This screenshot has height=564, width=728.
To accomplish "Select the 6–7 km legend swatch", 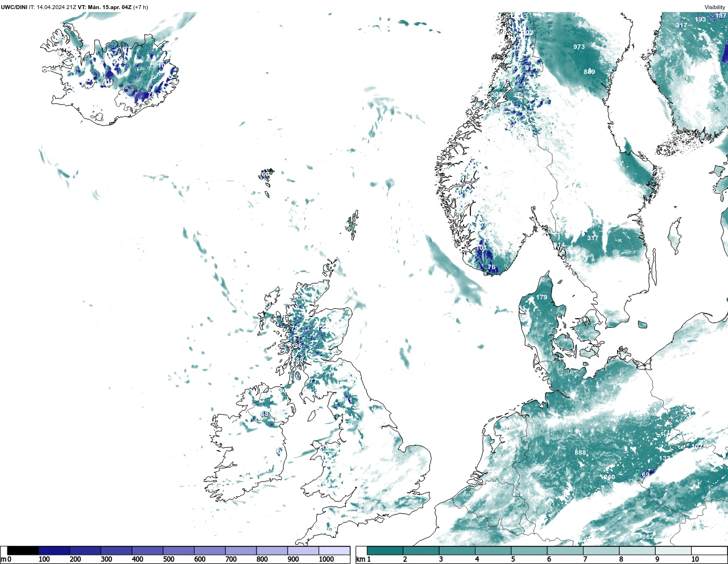I will (x=565, y=550).
